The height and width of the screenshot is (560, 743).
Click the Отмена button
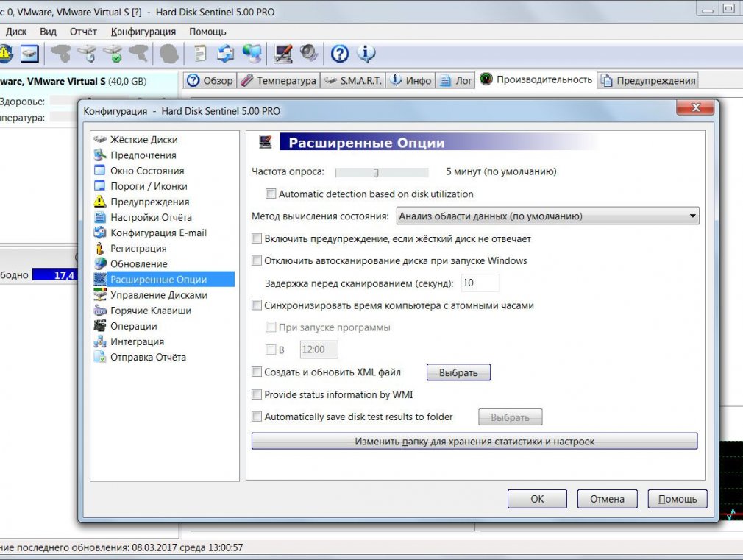coord(607,499)
